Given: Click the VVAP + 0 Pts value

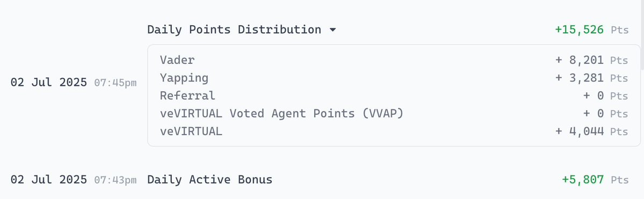Looking at the screenshot, I should 605,114.
